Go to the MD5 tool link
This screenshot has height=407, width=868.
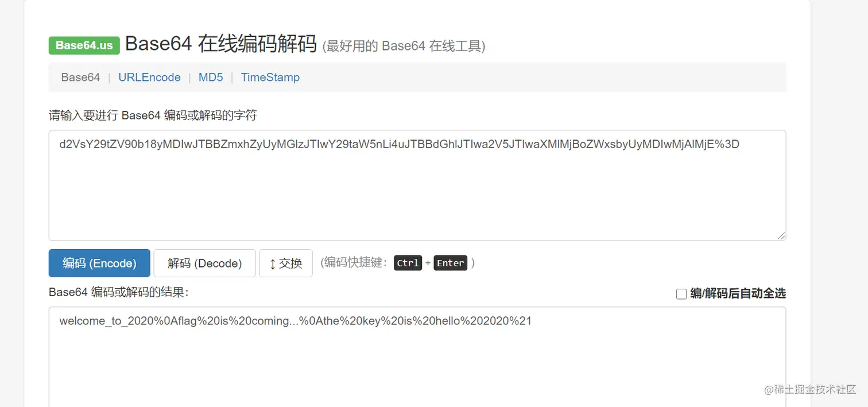click(x=211, y=77)
